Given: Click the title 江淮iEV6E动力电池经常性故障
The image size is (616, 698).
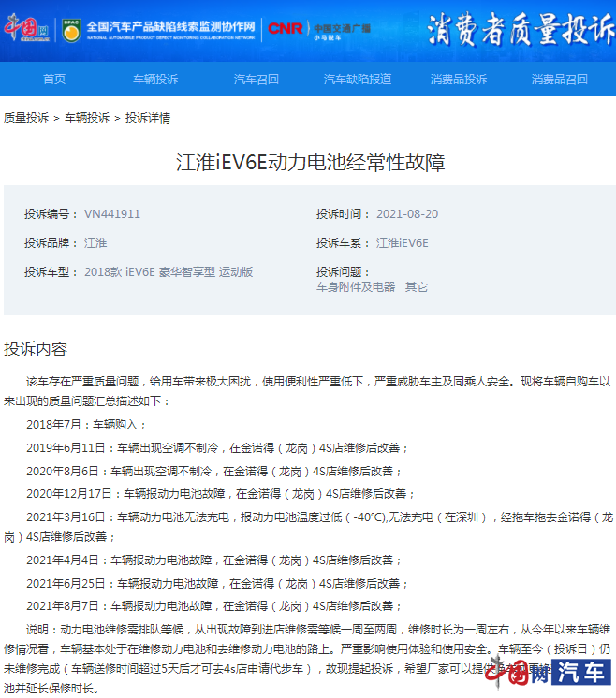Looking at the screenshot, I should (x=311, y=162).
